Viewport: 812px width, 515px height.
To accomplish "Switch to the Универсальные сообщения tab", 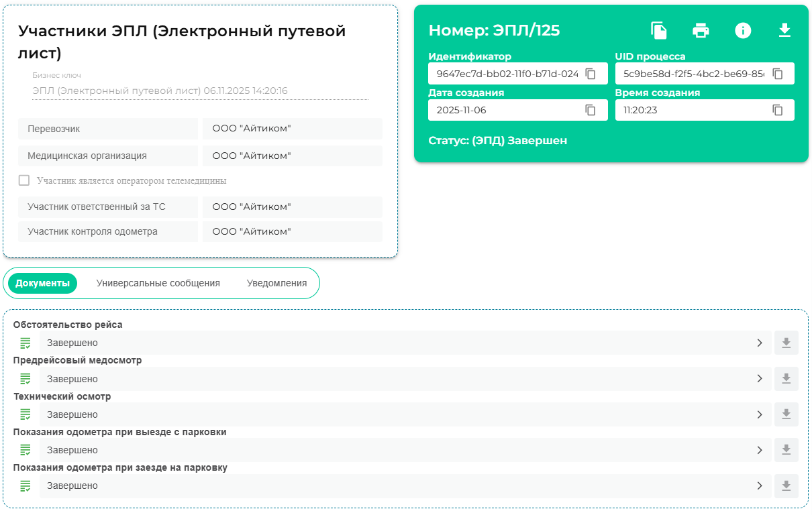I will pos(158,283).
